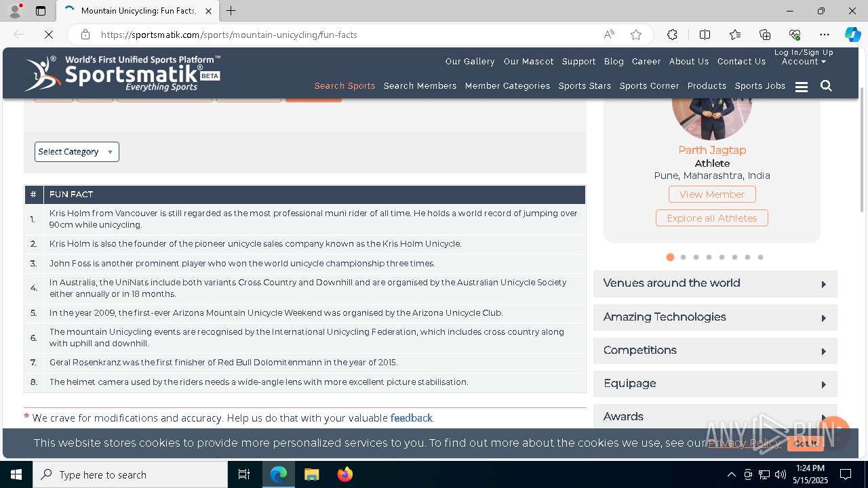The height and width of the screenshot is (488, 868).
Task: Click the site search magnifier icon
Action: [x=826, y=86]
